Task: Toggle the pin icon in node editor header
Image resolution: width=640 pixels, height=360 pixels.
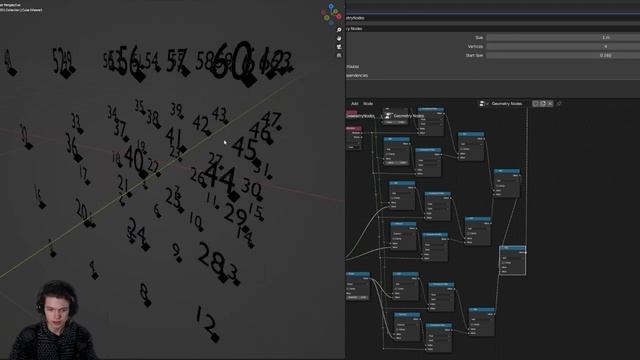Action: [x=559, y=104]
